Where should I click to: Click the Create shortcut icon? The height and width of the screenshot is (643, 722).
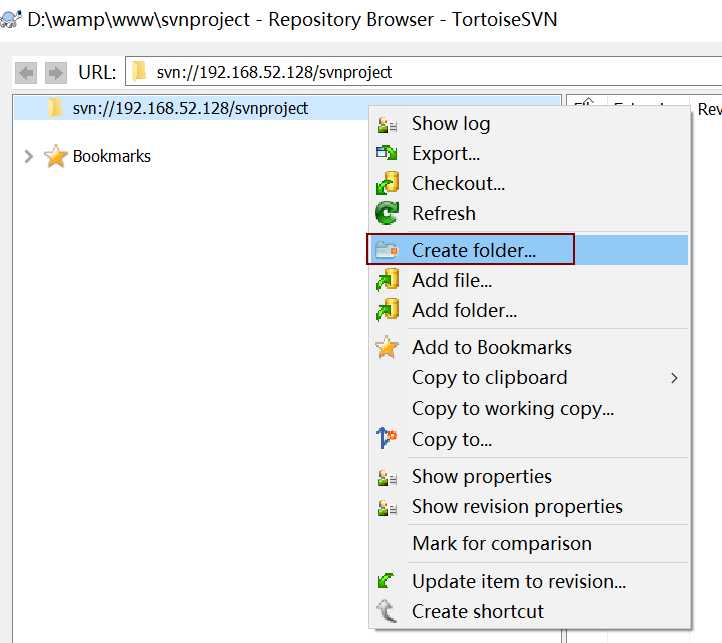pyautogui.click(x=386, y=611)
